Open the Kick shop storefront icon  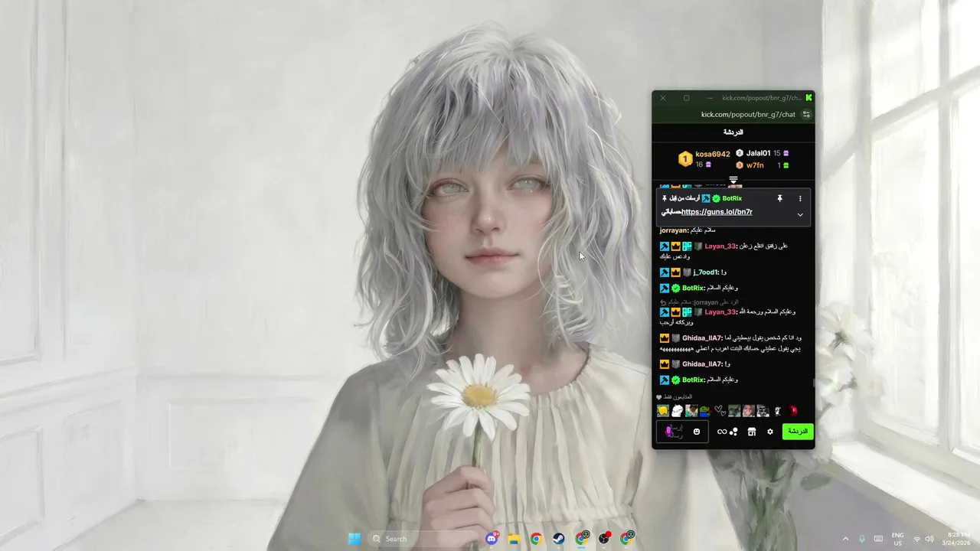point(752,432)
